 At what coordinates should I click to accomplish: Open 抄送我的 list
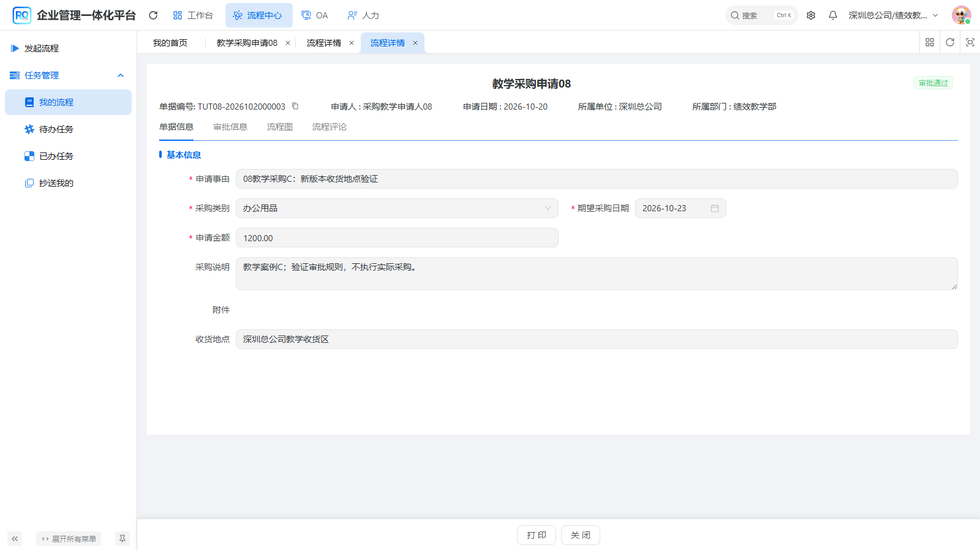click(68, 183)
